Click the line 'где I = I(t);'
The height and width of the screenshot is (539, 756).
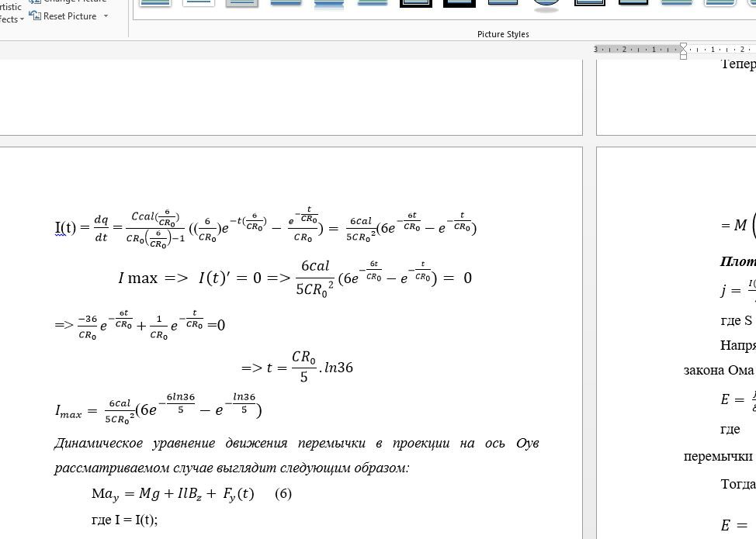click(x=124, y=520)
